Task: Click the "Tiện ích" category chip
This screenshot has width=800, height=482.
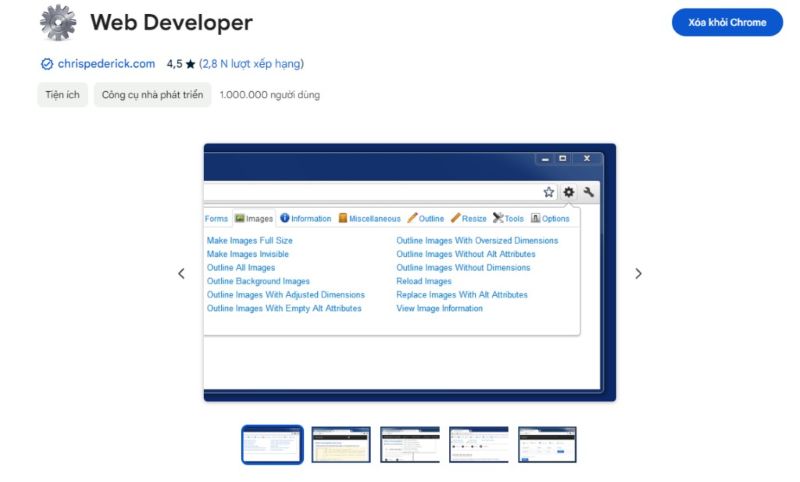Action: pos(62,95)
